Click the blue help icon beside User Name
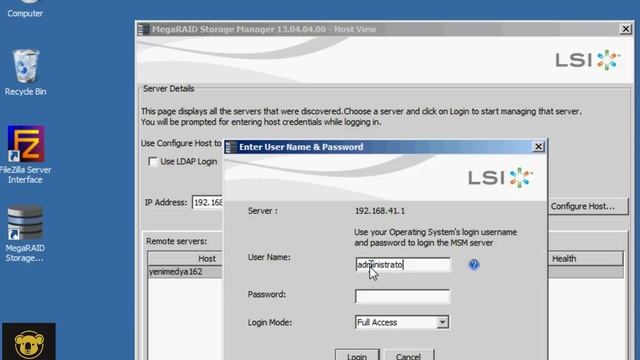This screenshot has height=360, width=640. (x=474, y=264)
